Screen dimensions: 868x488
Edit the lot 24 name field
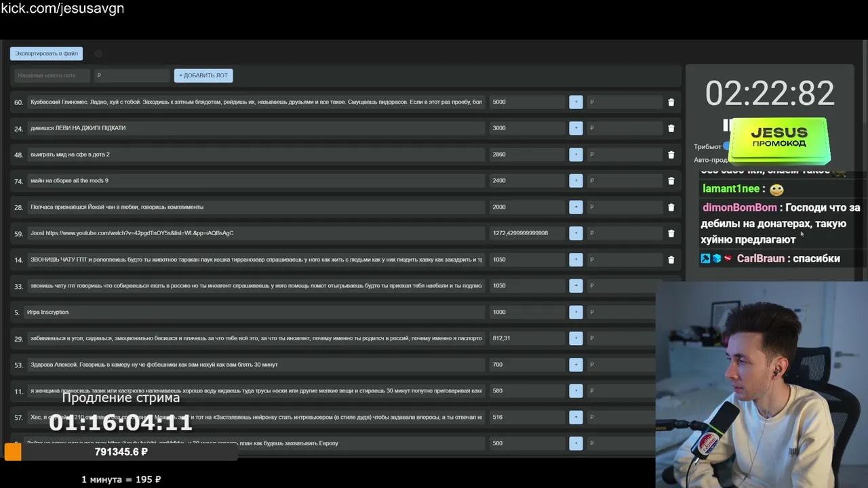coord(256,128)
